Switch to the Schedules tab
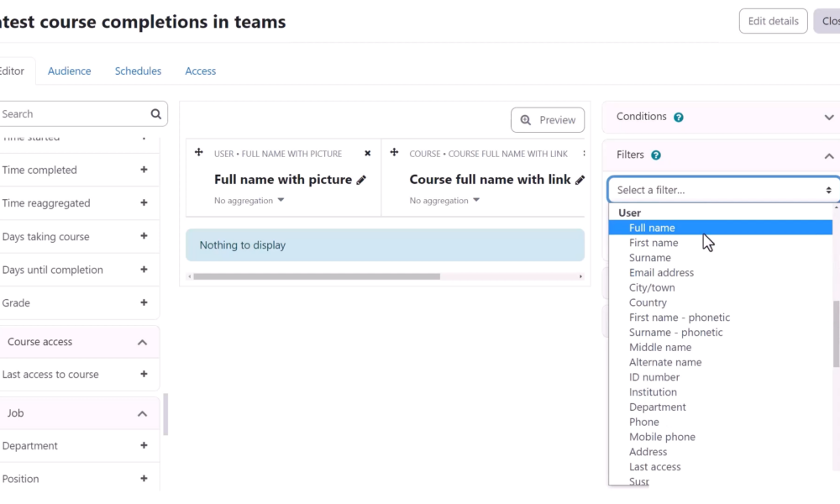 [x=138, y=71]
